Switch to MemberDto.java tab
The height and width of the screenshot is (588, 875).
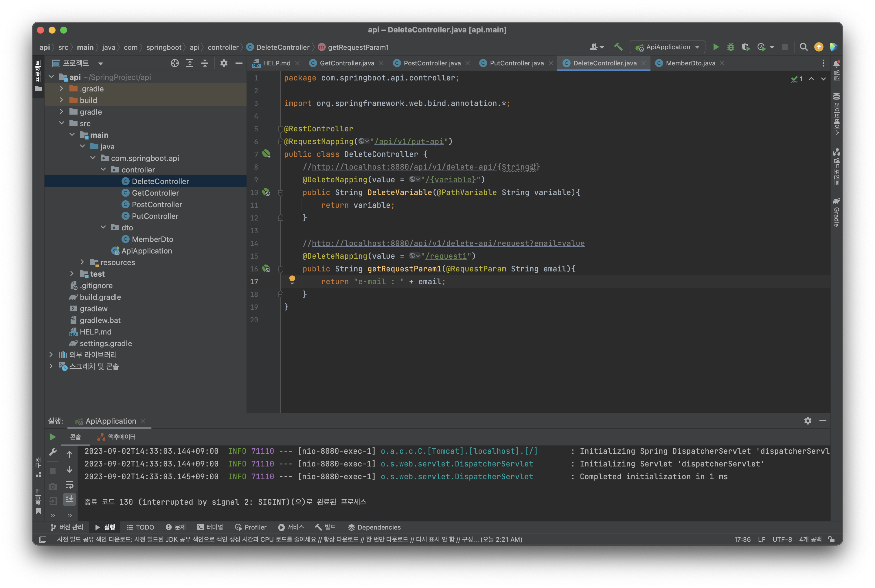click(690, 63)
